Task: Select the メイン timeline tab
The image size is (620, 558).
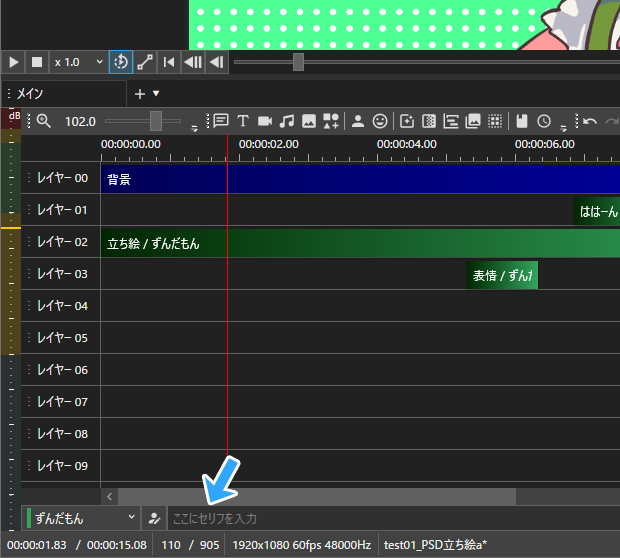Action: 64,94
